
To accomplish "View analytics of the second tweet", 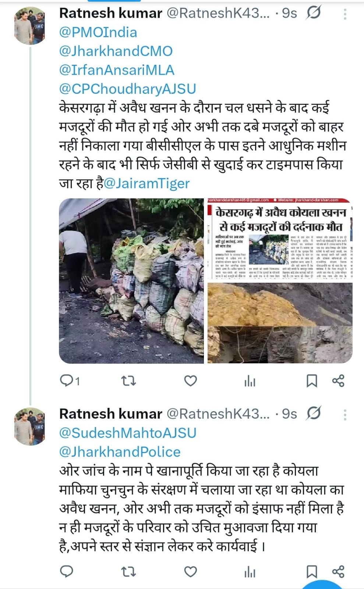I will [250, 572].
